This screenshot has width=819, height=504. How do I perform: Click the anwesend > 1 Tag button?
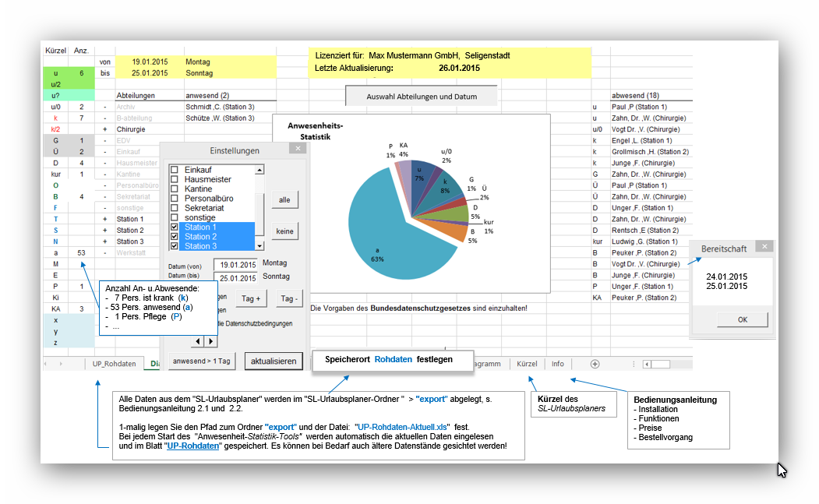[201, 361]
